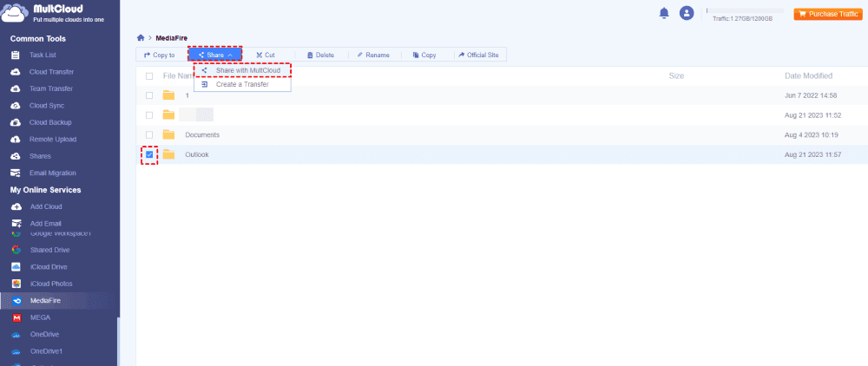Uncheck the Outlook folder checkbox

[149, 154]
